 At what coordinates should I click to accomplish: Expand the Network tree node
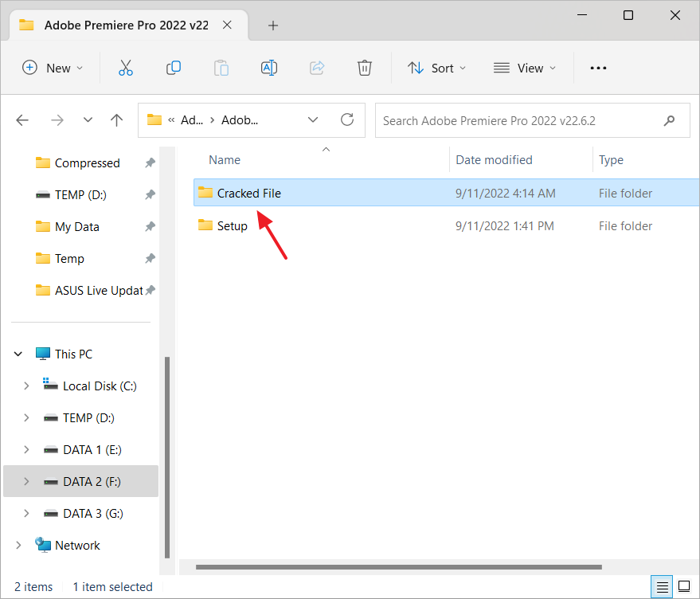coord(18,546)
